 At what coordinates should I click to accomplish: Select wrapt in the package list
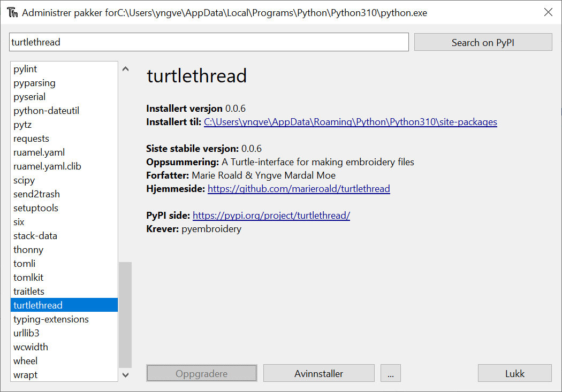coord(64,375)
